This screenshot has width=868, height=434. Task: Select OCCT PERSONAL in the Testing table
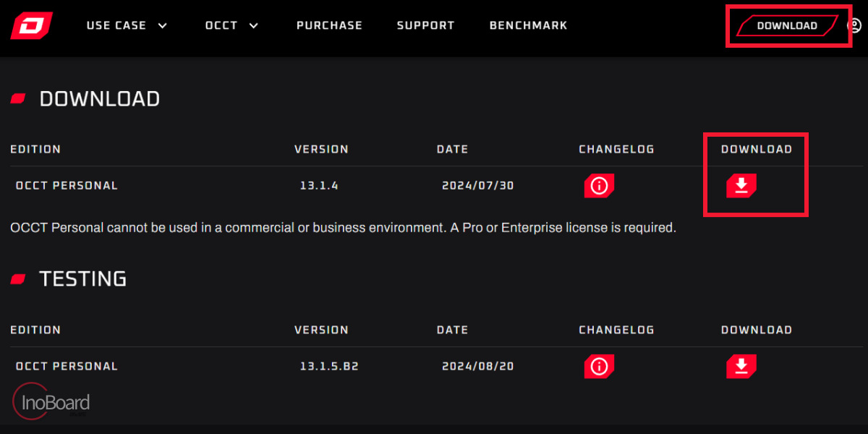point(67,367)
